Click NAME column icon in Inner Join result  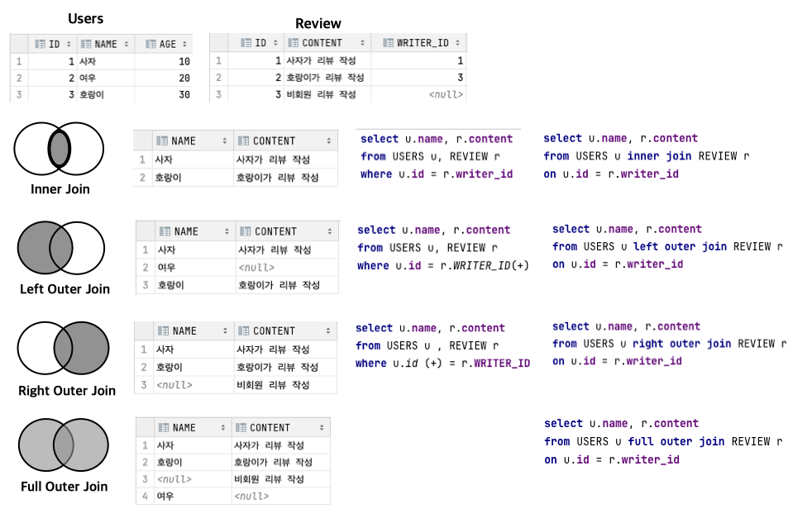pyautogui.click(x=161, y=140)
